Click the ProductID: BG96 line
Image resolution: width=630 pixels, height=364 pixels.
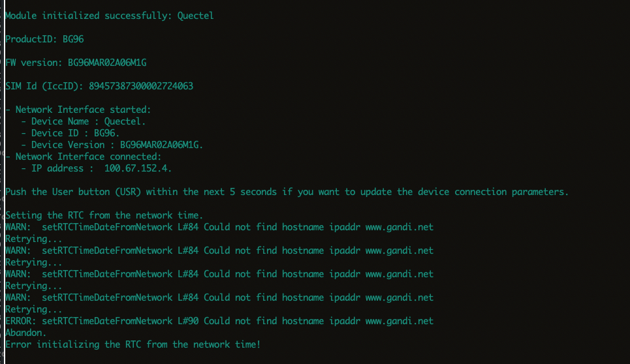[x=44, y=39]
